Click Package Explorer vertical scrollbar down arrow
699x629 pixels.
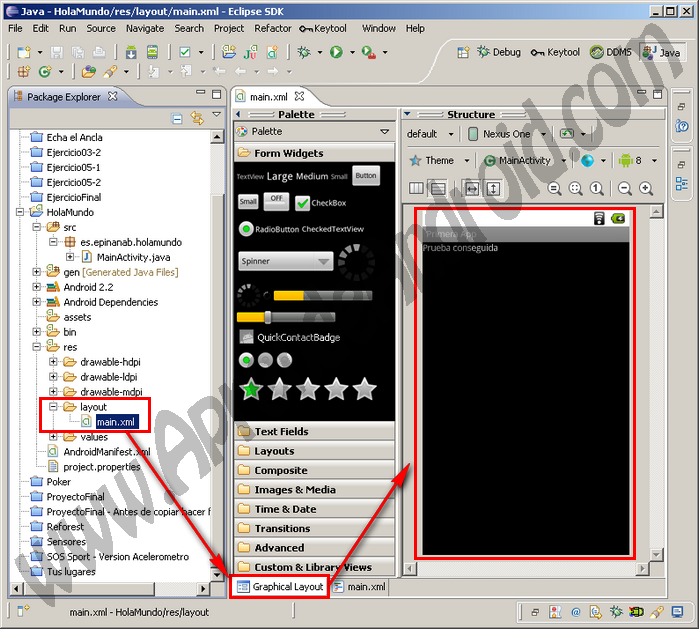[217, 575]
